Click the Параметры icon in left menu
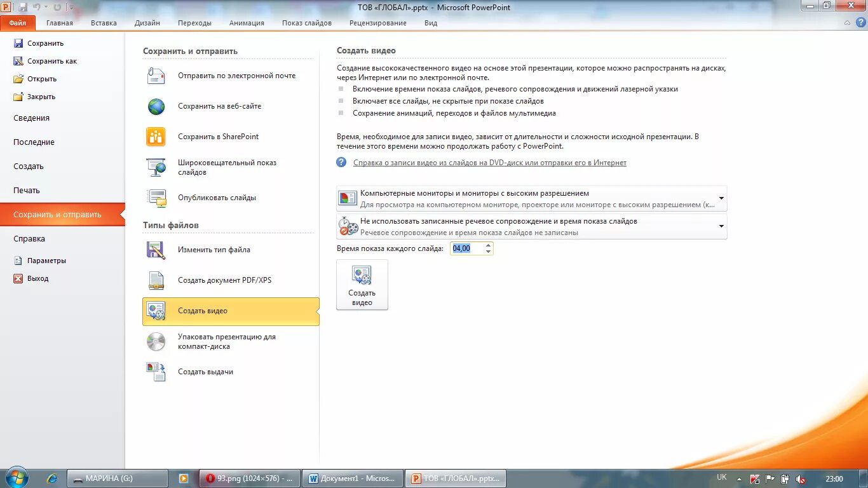 [18, 261]
